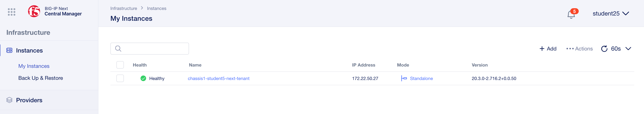Screen dimensions: 644x114
Task: Click the F5 logo
Action: point(34,11)
